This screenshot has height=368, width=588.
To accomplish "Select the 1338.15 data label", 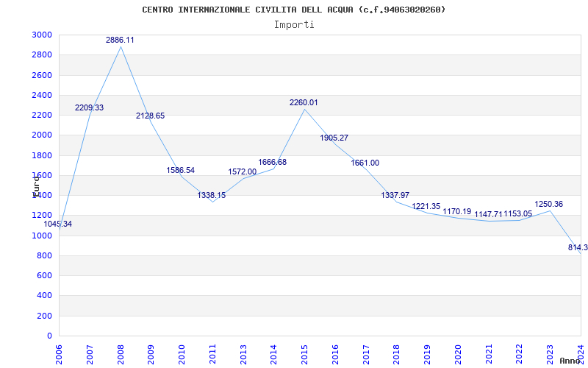I will [212, 195].
